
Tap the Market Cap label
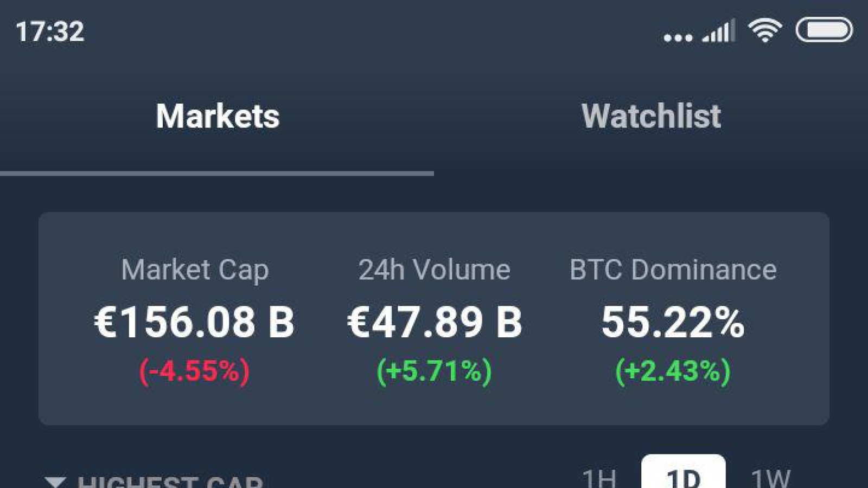point(195,270)
